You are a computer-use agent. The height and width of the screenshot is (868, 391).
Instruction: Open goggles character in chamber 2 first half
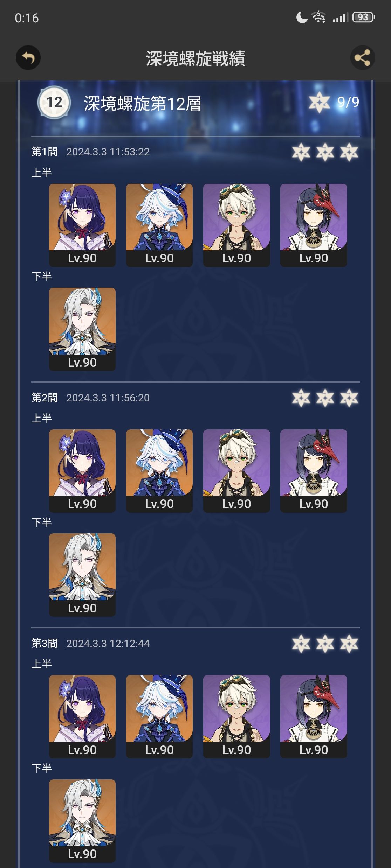click(236, 471)
